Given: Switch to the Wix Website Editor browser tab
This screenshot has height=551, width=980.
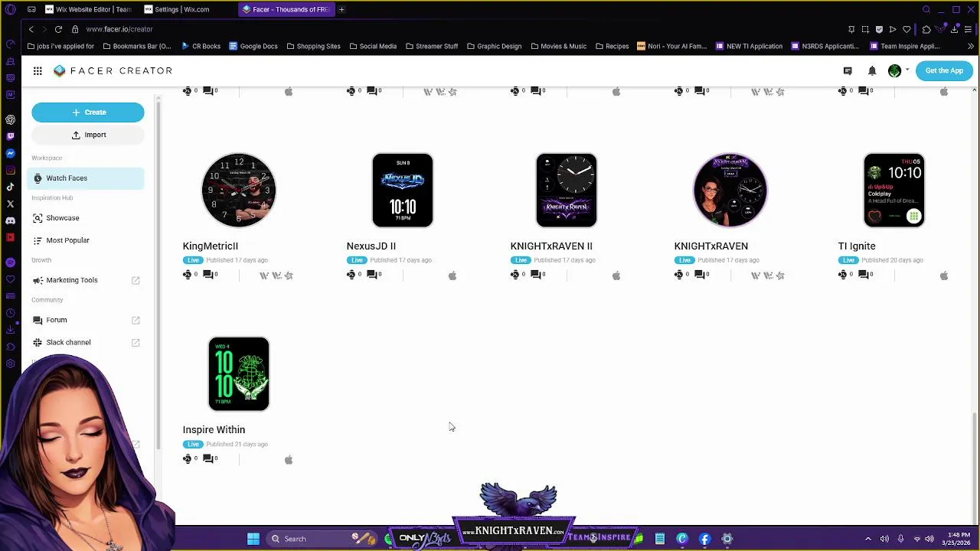Looking at the screenshot, I should pos(87,9).
